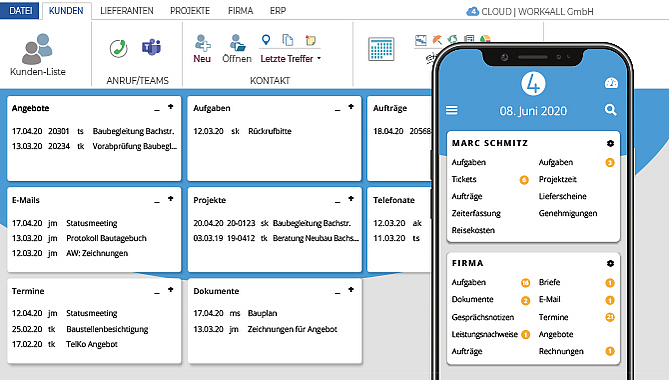Open Tickets link on the phone
Image resolution: width=669 pixels, height=380 pixels.
tap(464, 179)
